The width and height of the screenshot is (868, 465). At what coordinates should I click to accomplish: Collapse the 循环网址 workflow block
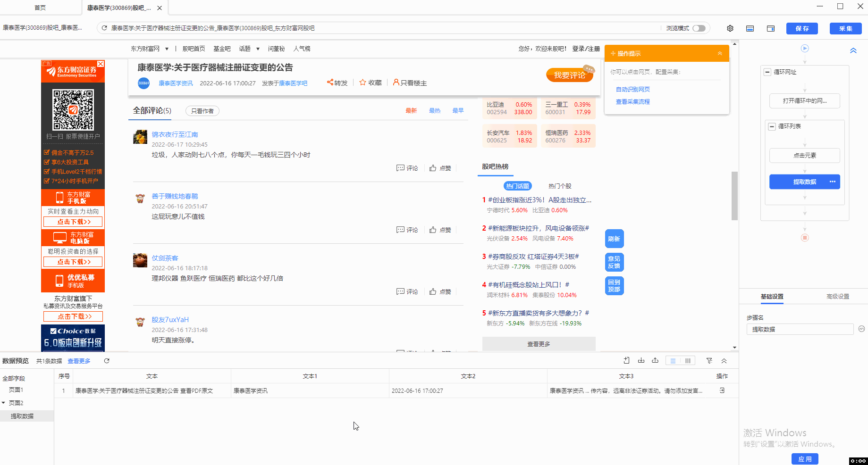[x=767, y=72]
